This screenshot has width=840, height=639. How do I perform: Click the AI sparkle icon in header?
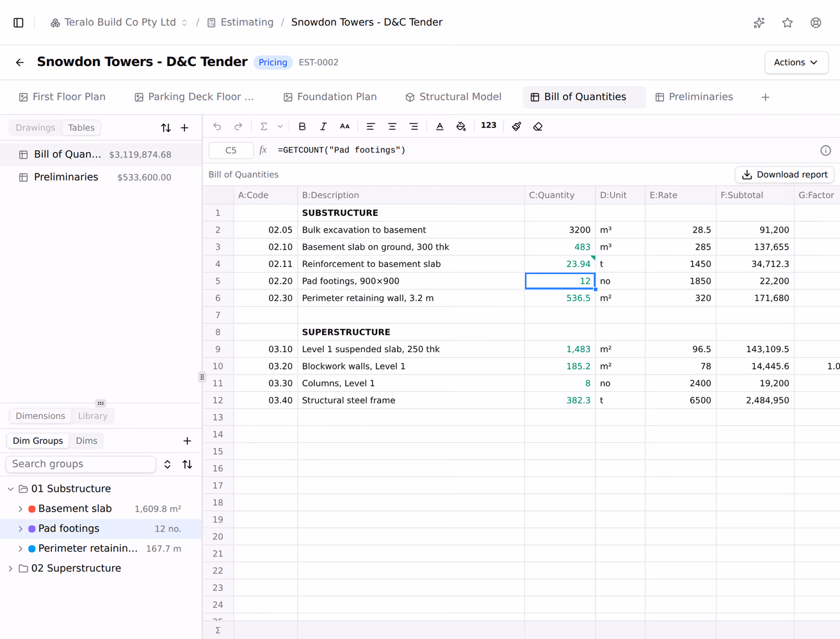759,22
